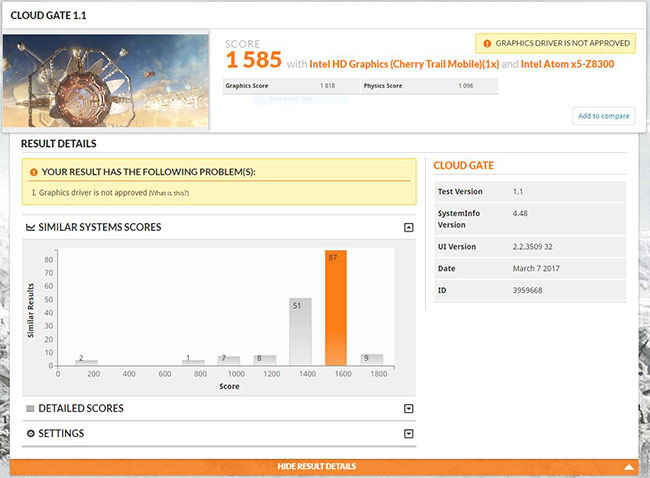This screenshot has height=478, width=650.
Task: Click the orange 87 bar in the chart
Action: pyautogui.click(x=336, y=308)
